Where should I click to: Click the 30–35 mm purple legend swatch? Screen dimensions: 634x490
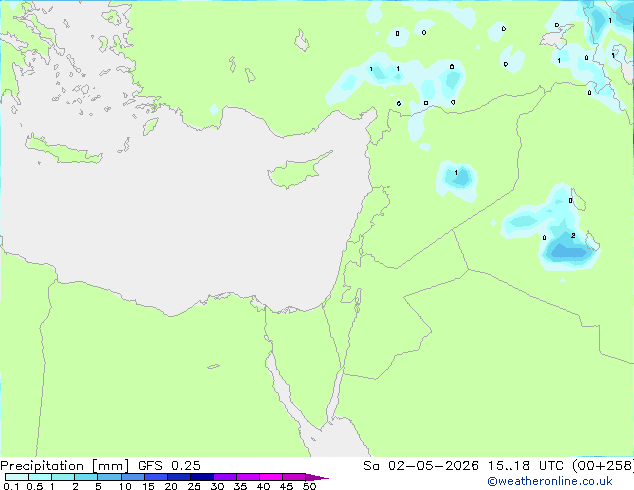[x=225, y=477]
